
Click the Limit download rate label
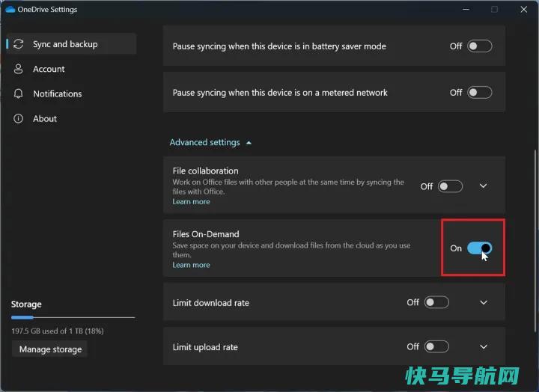click(x=210, y=303)
